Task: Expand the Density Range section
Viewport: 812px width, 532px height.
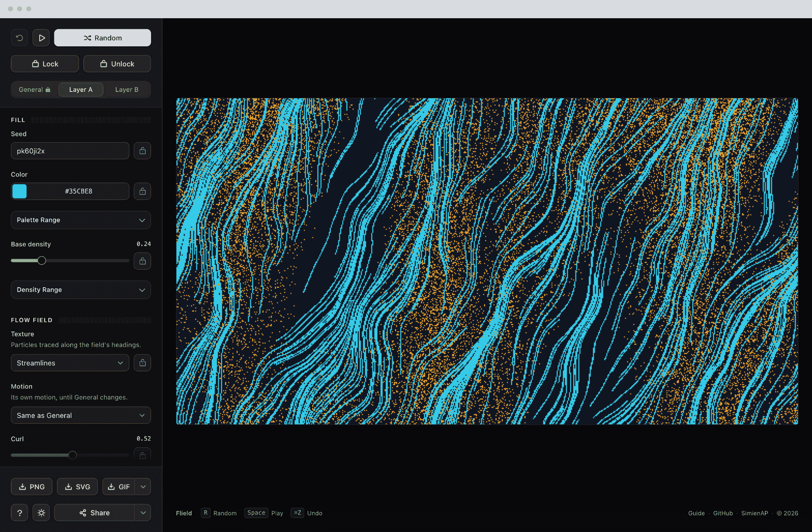Action: coord(81,290)
